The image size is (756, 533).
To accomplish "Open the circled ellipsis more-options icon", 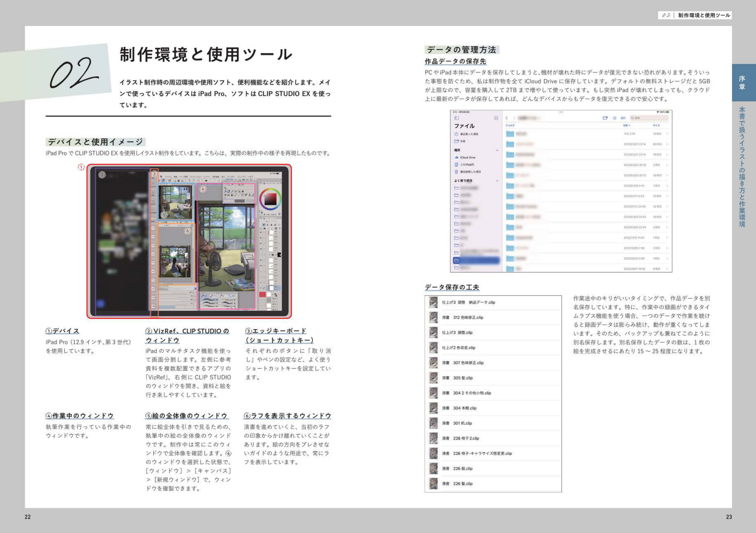I will click(496, 118).
